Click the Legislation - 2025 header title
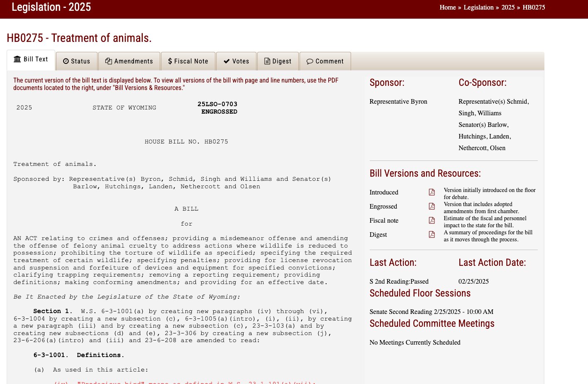 pos(51,7)
